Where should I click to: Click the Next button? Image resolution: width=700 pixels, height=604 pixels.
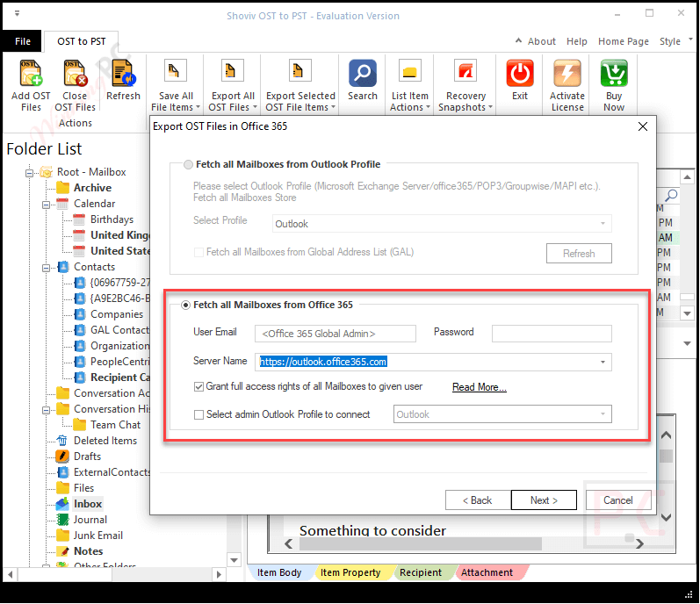[544, 500]
